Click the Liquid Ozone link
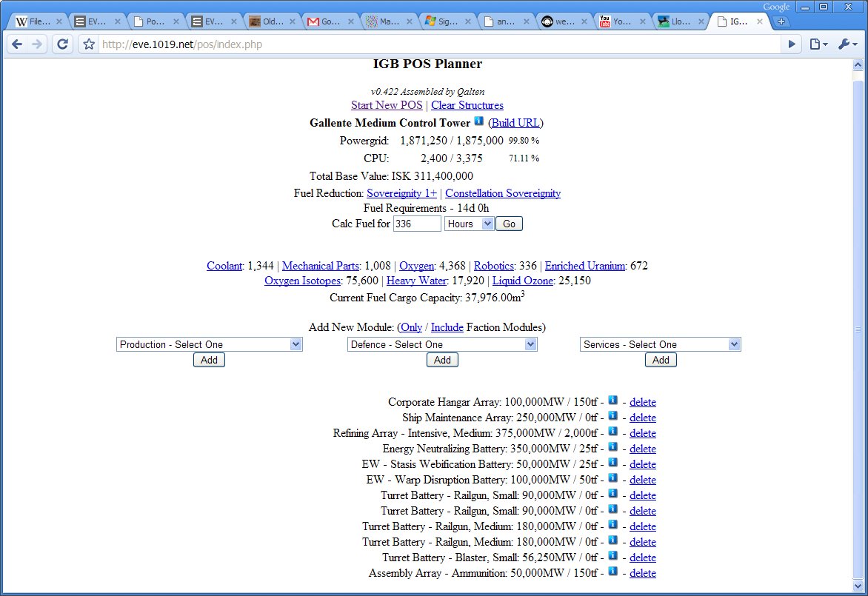Image resolution: width=868 pixels, height=596 pixels. 523,281
